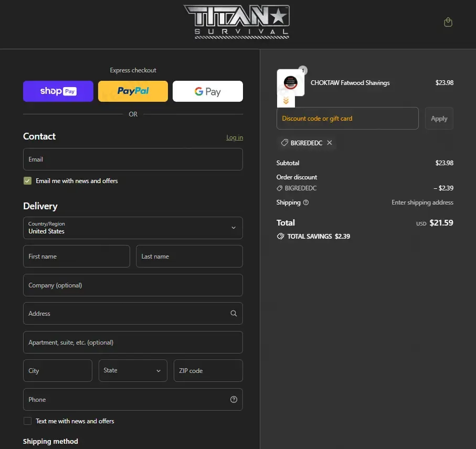Image resolution: width=476 pixels, height=449 pixels.
Task: Focus the Apartment, suite, etc. field
Action: pos(133,342)
